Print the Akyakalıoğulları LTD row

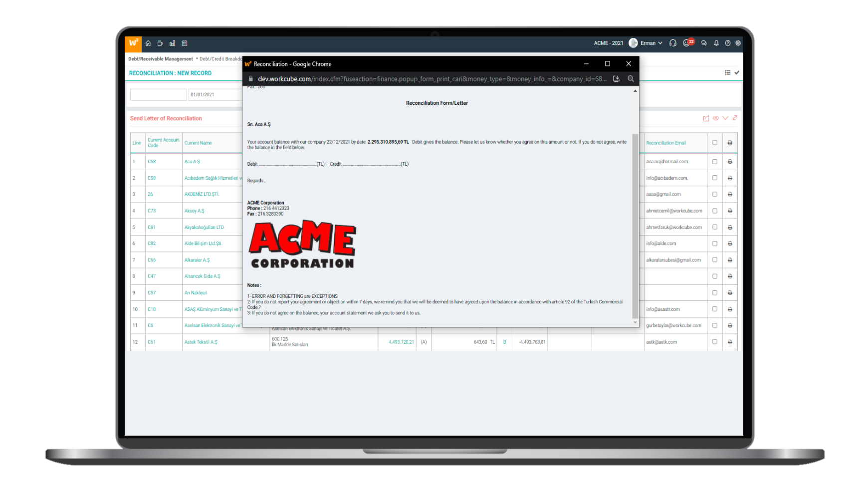[x=730, y=228]
